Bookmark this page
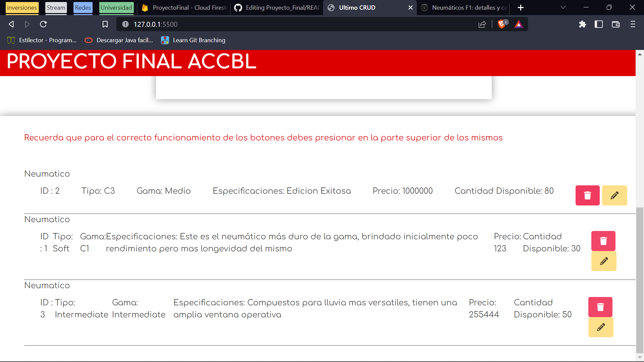644x362 pixels. [105, 24]
